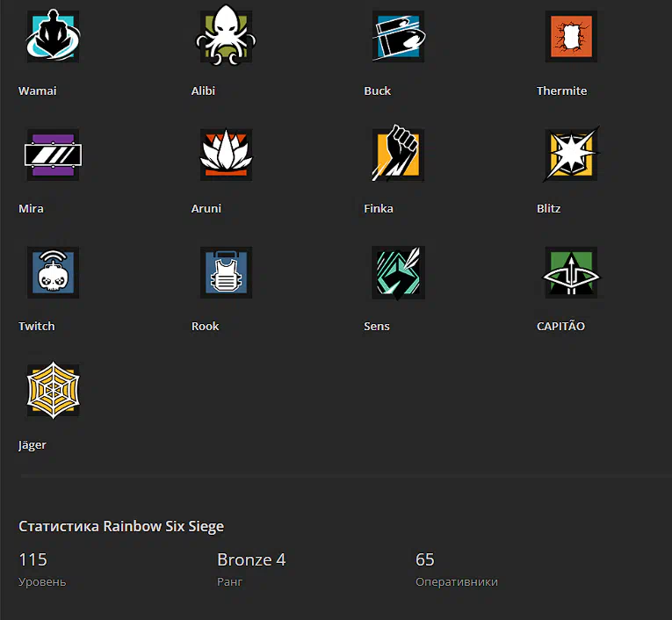Viewport: 672px width, 620px height.
Task: Select the Mira black mirror icon
Action: tap(53, 155)
